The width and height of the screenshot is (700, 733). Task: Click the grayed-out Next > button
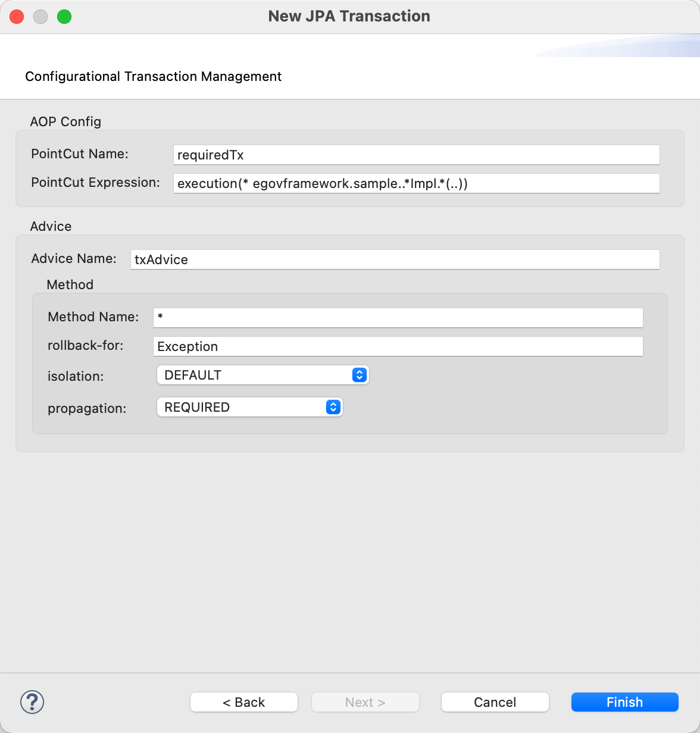click(365, 702)
